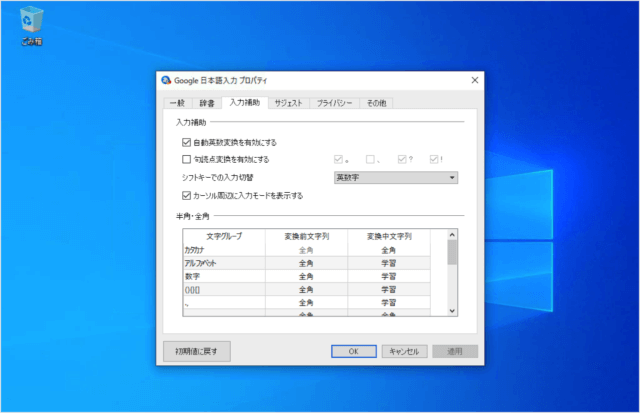Click the 変換前文字列 column header
Screen dimensions: 640x413
pos(307,236)
